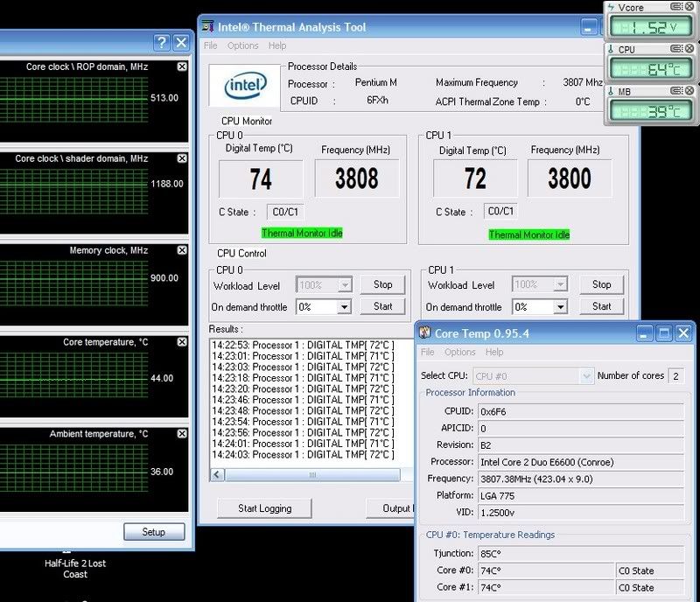Click the Platform field showing LGA 775
Viewport: 700px width, 602px height.
[581, 496]
